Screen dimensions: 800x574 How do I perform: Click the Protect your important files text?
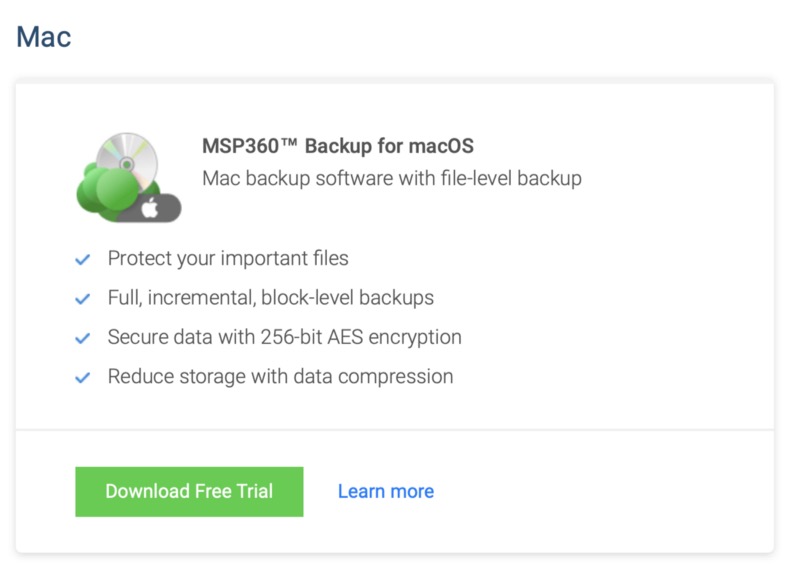pos(228,259)
